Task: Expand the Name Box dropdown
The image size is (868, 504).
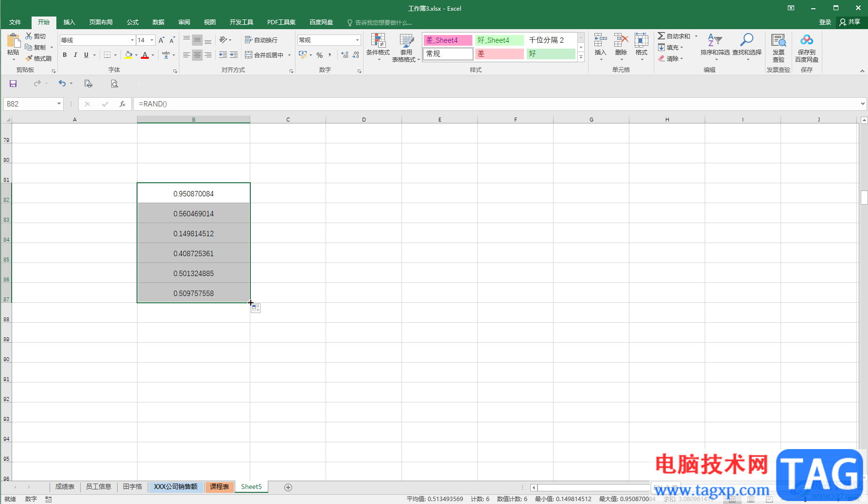Action: [x=59, y=104]
